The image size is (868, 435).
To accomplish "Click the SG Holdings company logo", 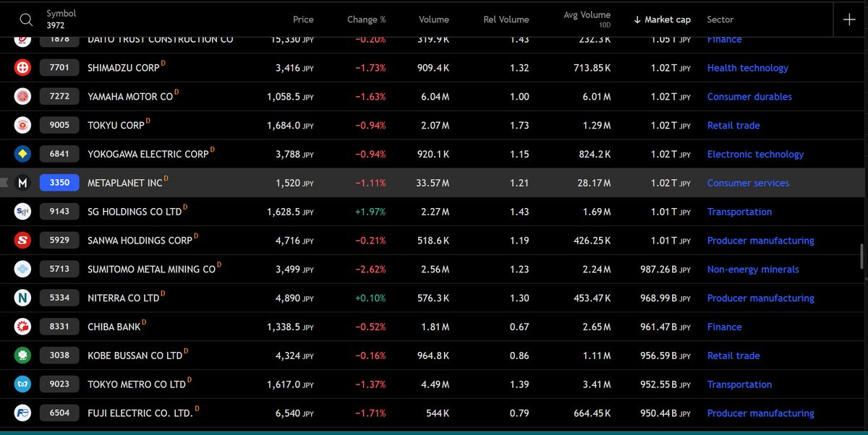I will 23,212.
